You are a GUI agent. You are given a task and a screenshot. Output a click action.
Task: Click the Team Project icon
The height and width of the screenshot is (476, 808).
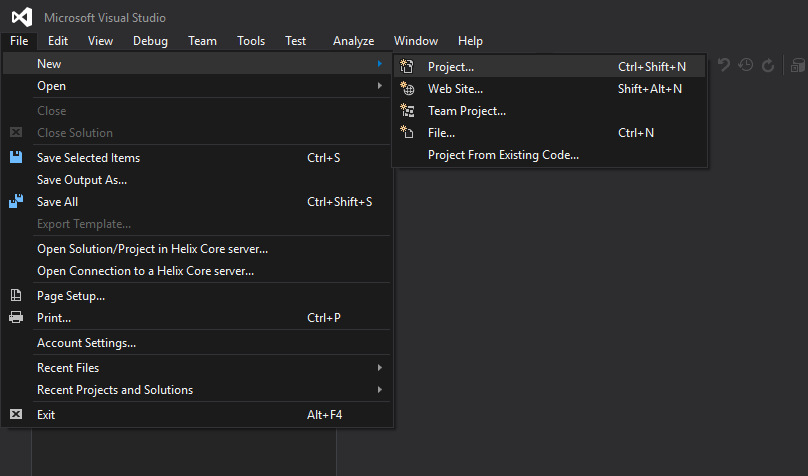pyautogui.click(x=407, y=111)
